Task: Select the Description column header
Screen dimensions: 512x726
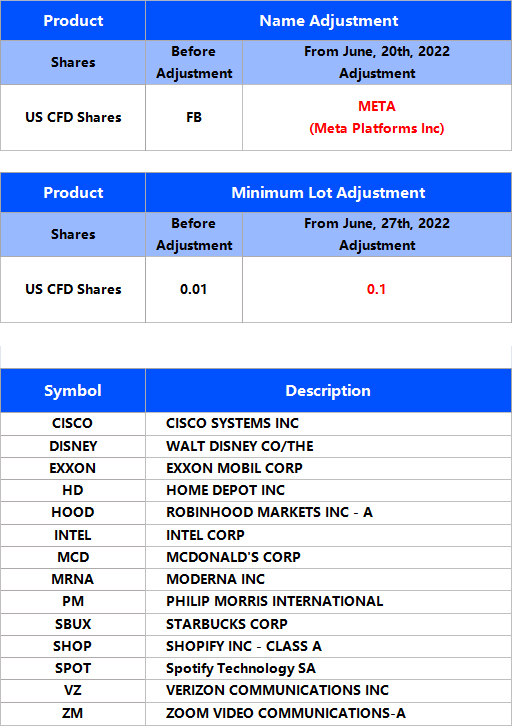Action: pos(328,391)
